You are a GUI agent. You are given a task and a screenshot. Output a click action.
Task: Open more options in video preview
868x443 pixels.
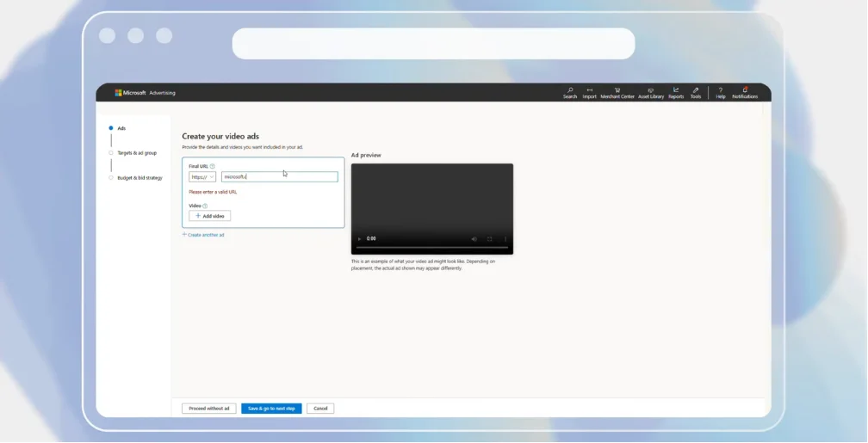505,239
